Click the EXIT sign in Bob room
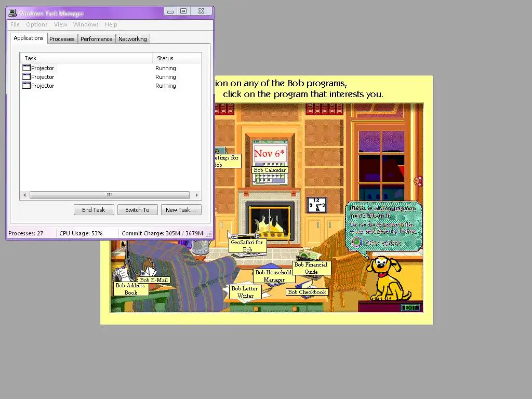 (410, 308)
